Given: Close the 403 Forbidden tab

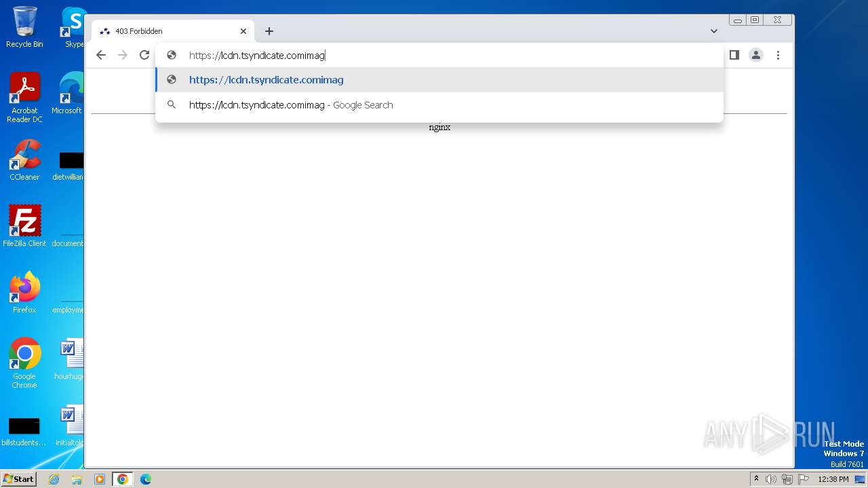Looking at the screenshot, I should (x=243, y=31).
